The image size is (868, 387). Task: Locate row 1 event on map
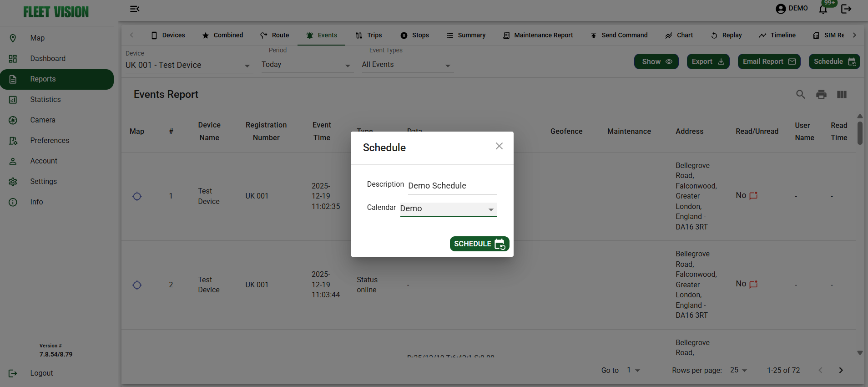[x=137, y=196]
